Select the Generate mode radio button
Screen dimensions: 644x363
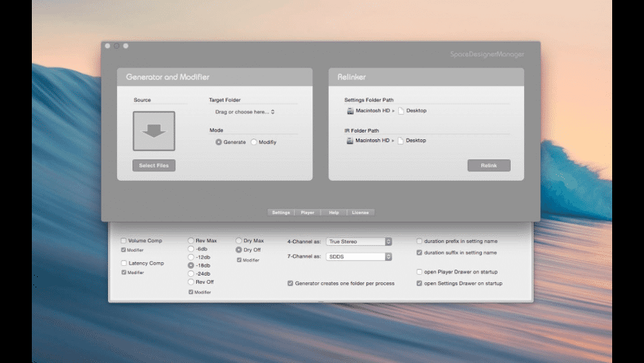[x=218, y=141]
